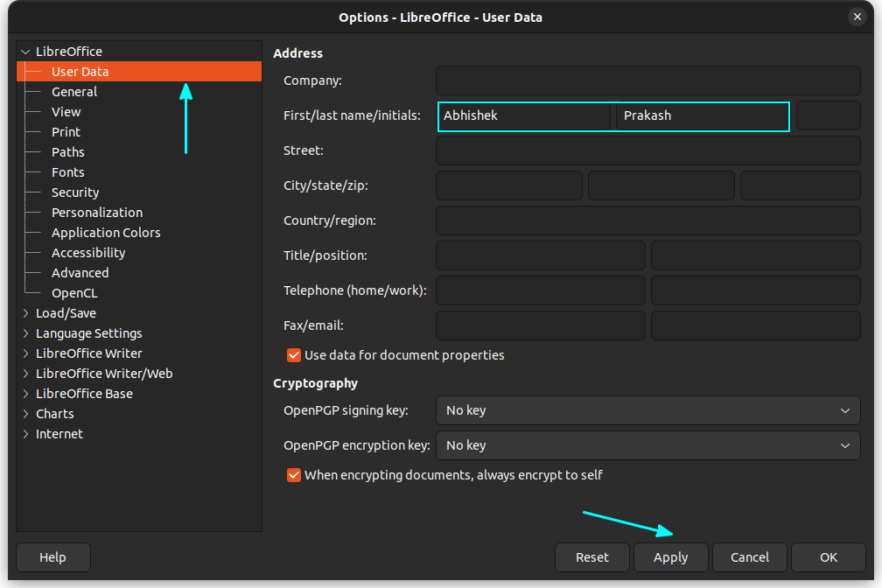The image size is (882, 588).
Task: Focus the Company input field
Action: [x=648, y=80]
